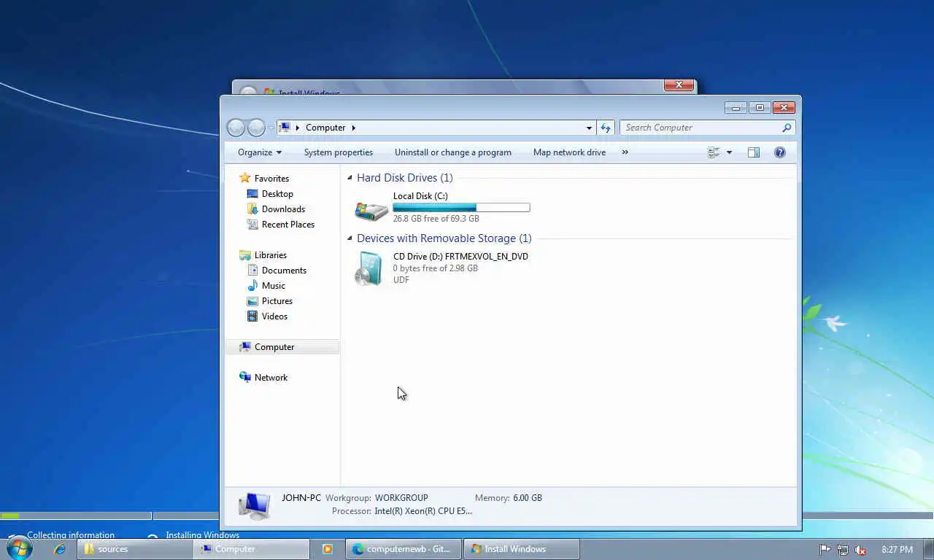Refresh the Computer view

click(x=606, y=128)
